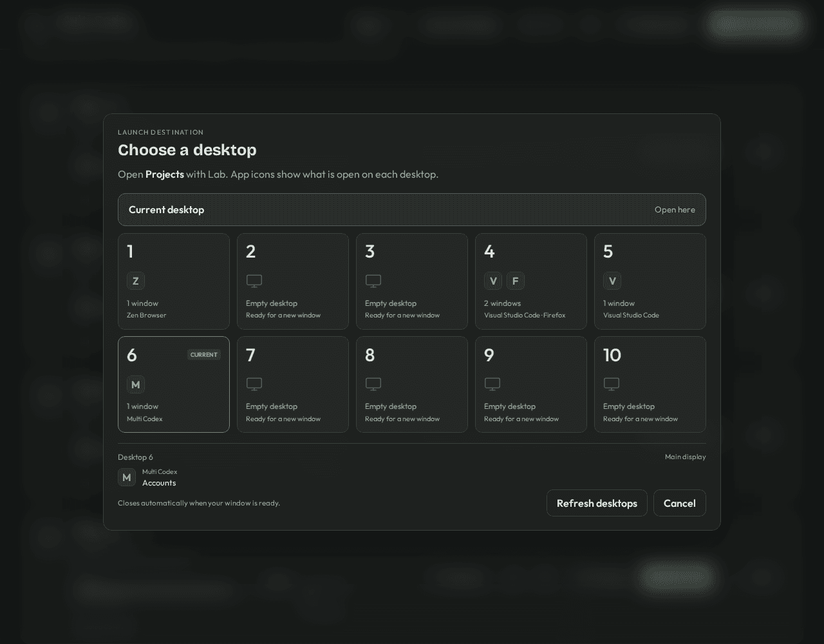824x644 pixels.
Task: Click the big number 4 on desktop 4
Action: (x=490, y=252)
